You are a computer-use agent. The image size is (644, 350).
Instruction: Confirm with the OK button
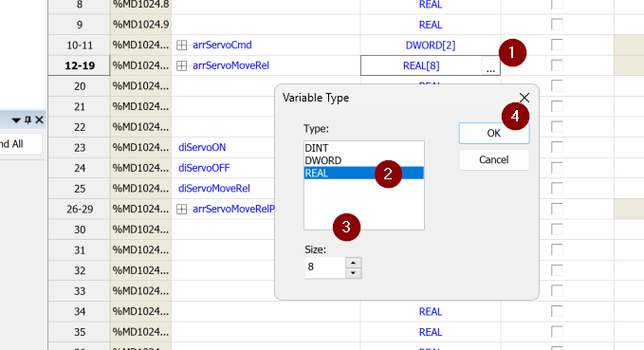pyautogui.click(x=494, y=133)
